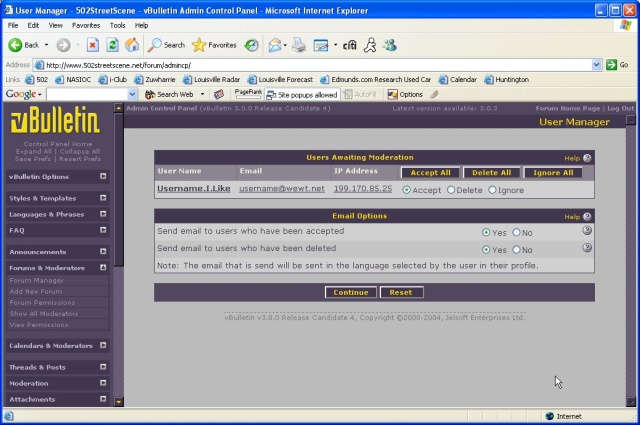Open the History clock icon
Screen dimensions: 640x425
[251, 45]
